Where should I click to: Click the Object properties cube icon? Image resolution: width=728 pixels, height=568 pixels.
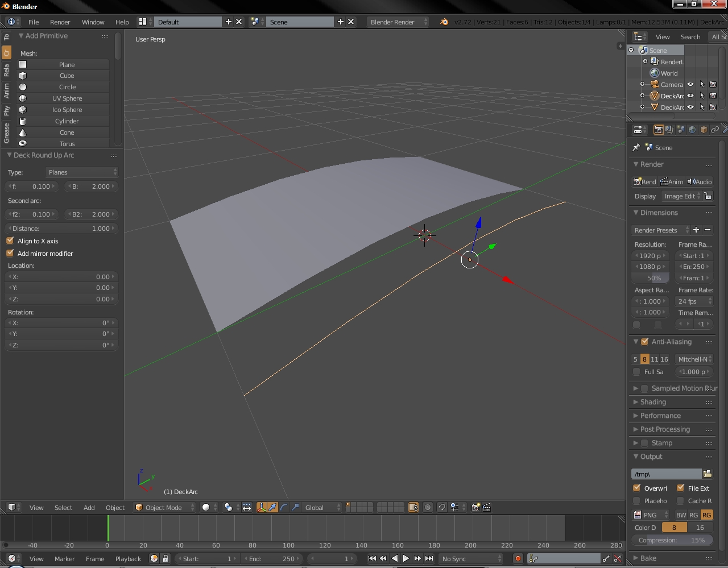(704, 130)
